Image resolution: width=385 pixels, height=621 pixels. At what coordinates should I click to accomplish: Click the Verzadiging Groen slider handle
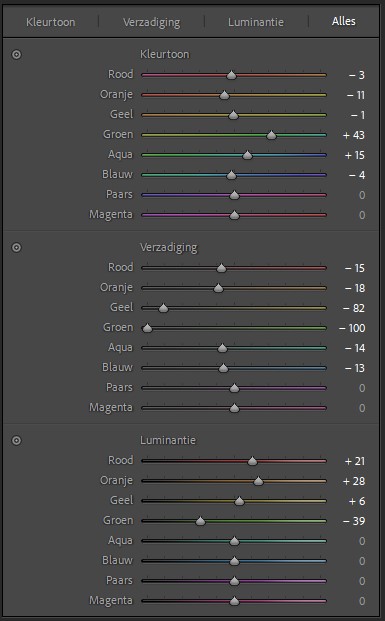tap(147, 328)
